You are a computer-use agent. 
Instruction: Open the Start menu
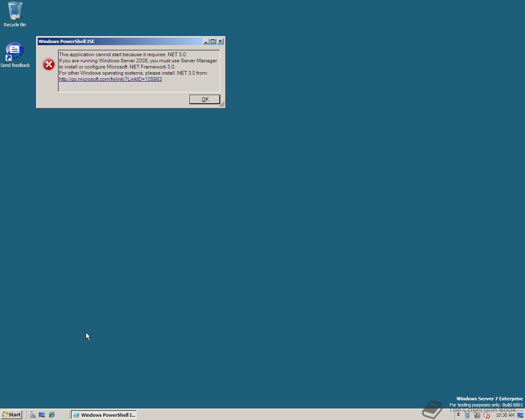pos(11,415)
